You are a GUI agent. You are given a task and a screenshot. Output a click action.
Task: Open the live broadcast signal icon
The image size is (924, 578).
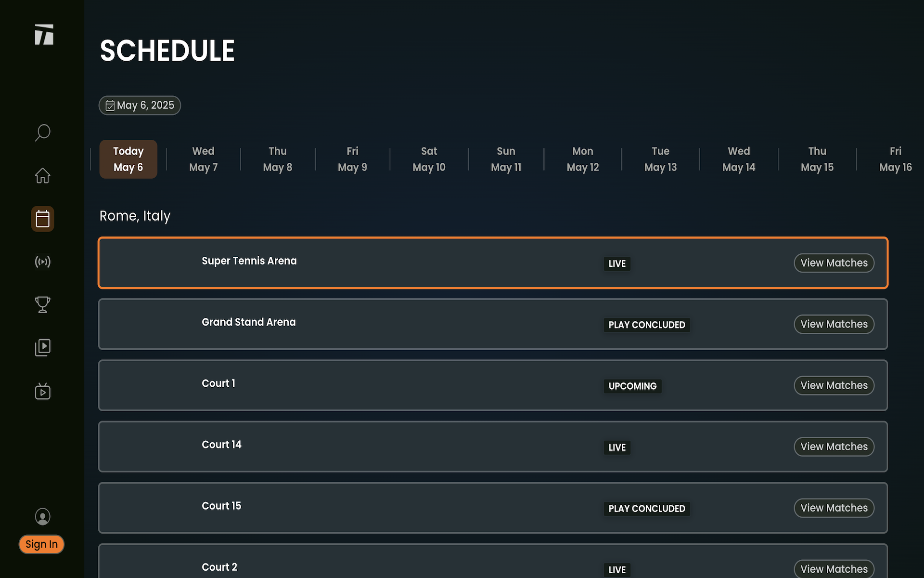coord(42,262)
